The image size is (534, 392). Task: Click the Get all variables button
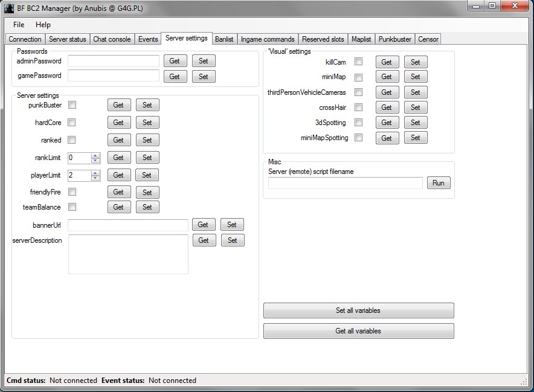[x=358, y=331]
